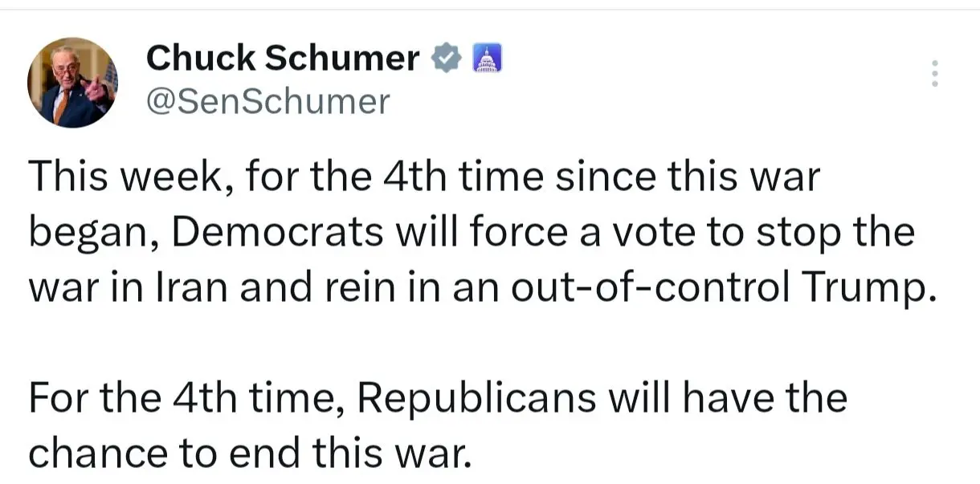The height and width of the screenshot is (484, 980).
Task: Open the three-dot more options menu
Action: (933, 74)
